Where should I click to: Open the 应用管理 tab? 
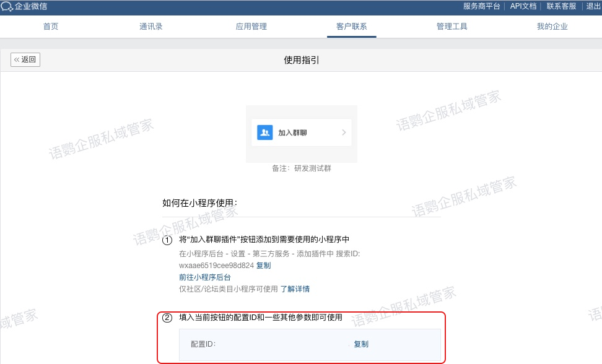[x=251, y=27]
